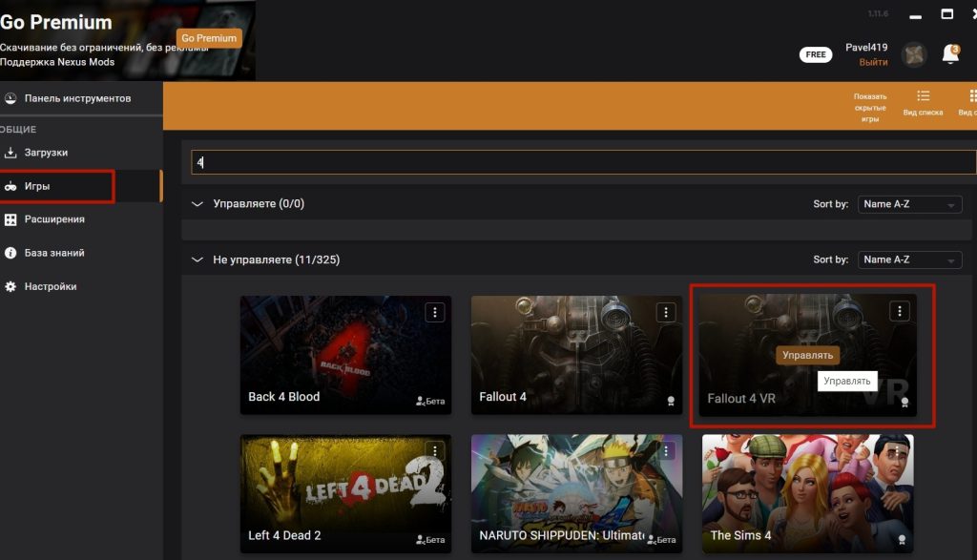Open three-dot menu on Fallout 4 VR
Image resolution: width=977 pixels, height=560 pixels.
[x=899, y=311]
